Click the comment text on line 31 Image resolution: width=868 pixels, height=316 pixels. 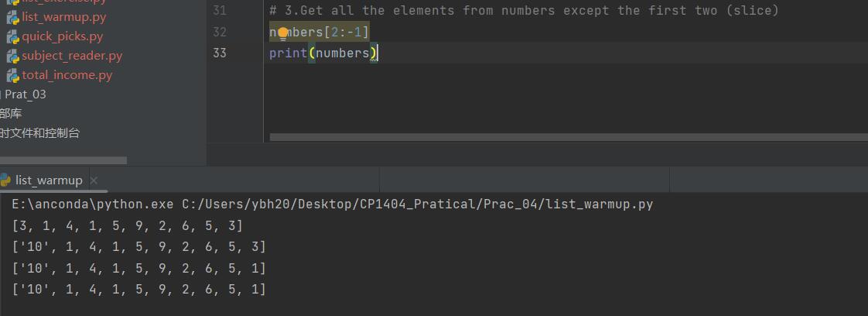(524, 11)
